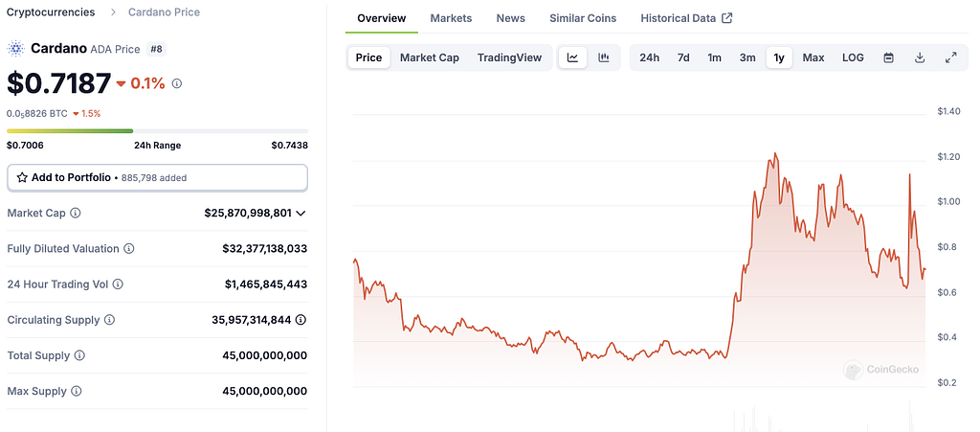Click the line chart view icon
This screenshot has height=432, width=980.
572,57
